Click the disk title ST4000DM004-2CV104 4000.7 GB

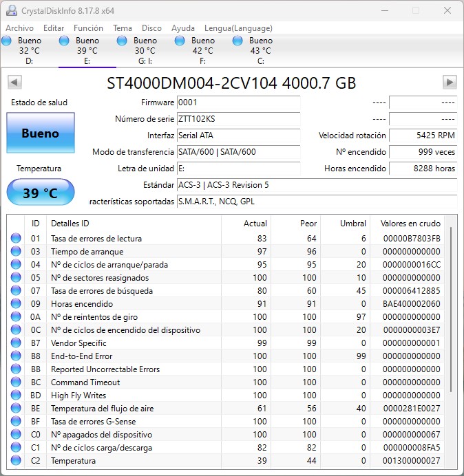(231, 83)
